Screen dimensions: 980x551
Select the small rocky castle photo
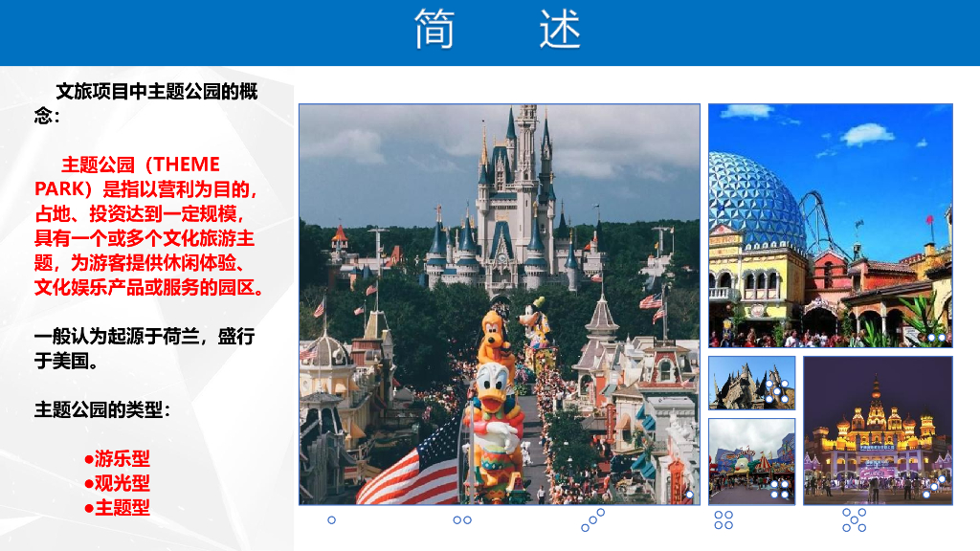coord(752,383)
